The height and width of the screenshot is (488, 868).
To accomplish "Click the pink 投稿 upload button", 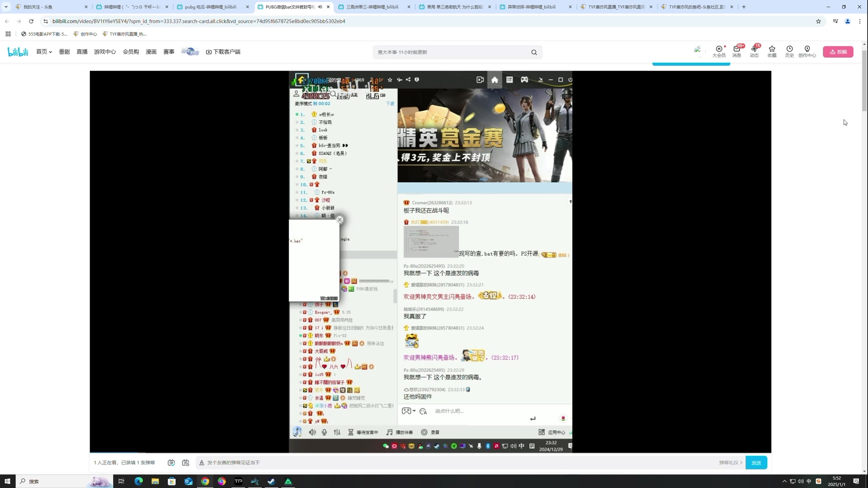I will click(838, 52).
